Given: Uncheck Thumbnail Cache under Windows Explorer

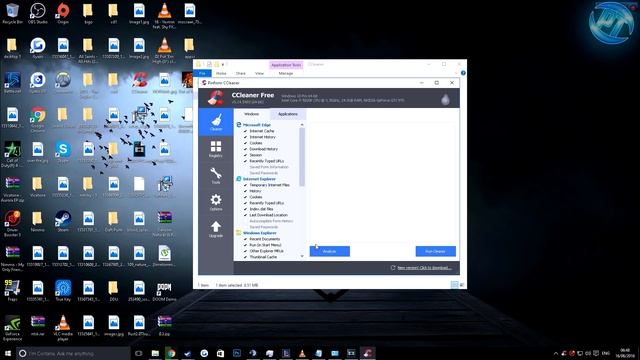Looking at the screenshot, I should (x=245, y=257).
